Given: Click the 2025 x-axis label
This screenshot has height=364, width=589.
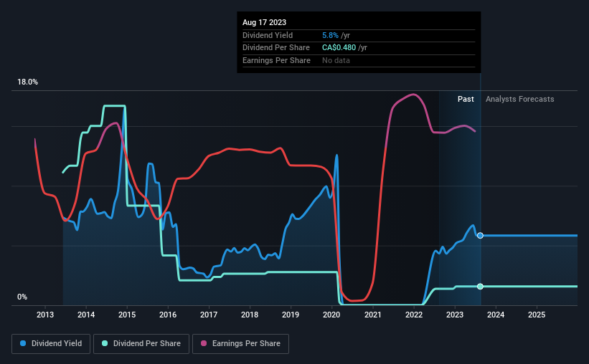Looking at the screenshot, I should (x=537, y=315).
